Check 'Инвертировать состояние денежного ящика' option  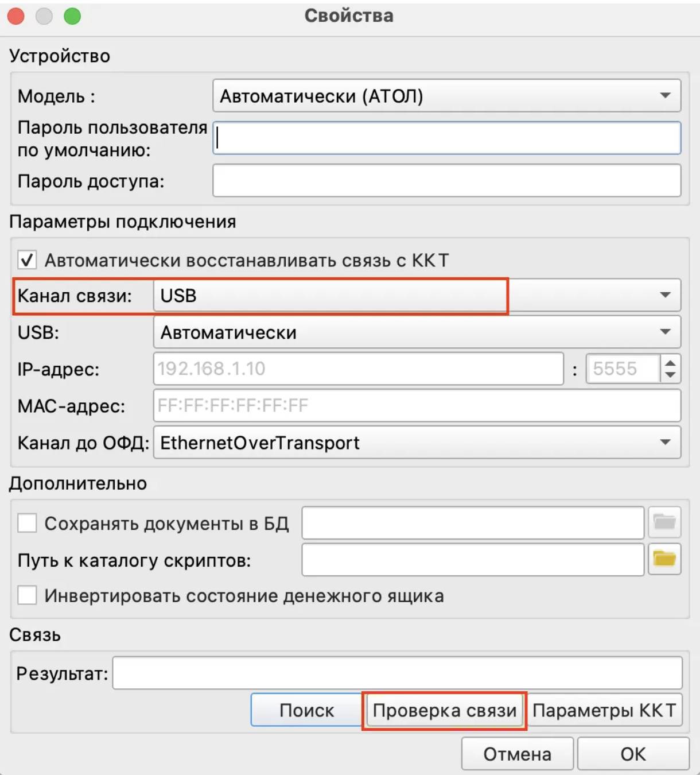(x=27, y=595)
